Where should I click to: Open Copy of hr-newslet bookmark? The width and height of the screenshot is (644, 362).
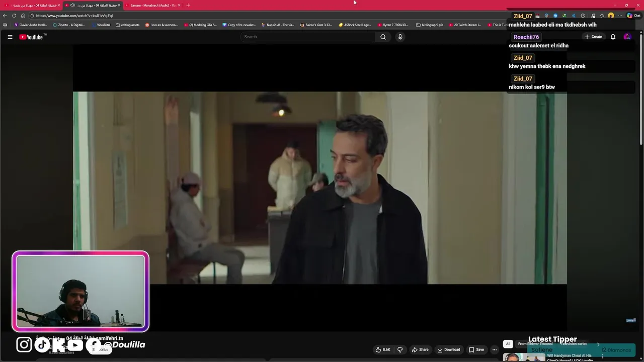pyautogui.click(x=239, y=25)
